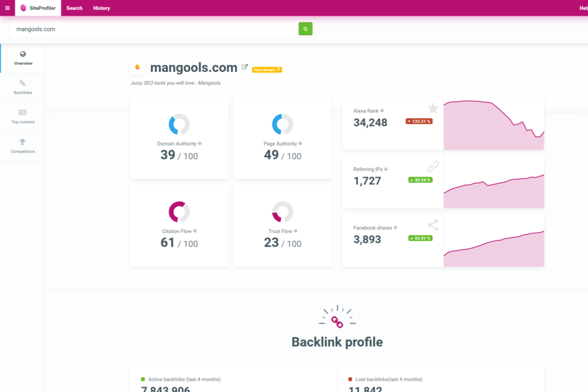Show Trust Flow info tooltip icon
Screen dimensions: 588x392
pos(295,231)
